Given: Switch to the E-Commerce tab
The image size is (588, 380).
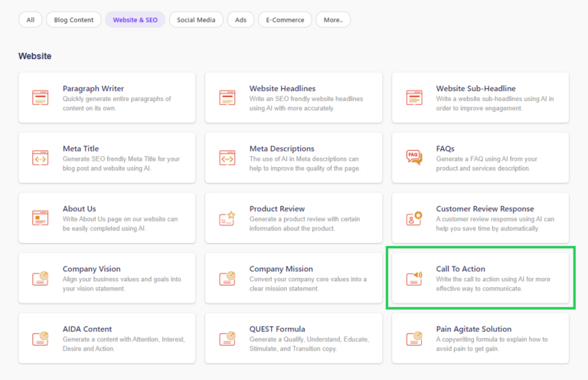Looking at the screenshot, I should [x=285, y=20].
